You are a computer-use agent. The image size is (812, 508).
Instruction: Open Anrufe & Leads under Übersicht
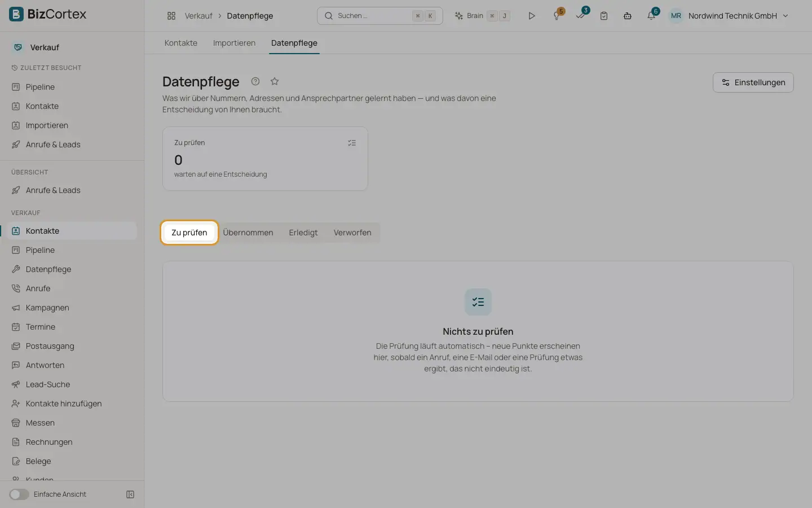(x=72, y=190)
